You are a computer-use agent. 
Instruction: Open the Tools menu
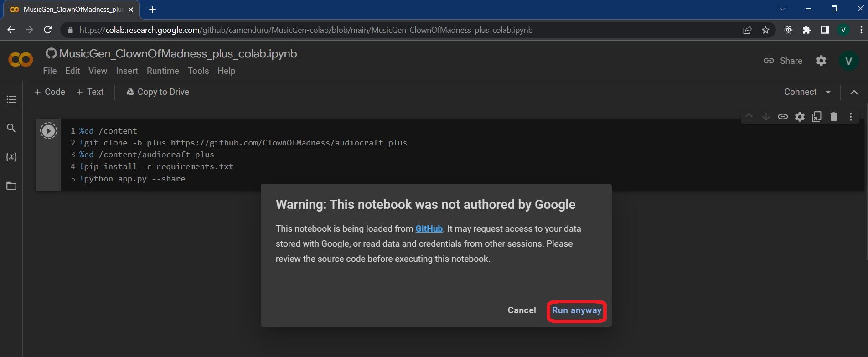198,71
